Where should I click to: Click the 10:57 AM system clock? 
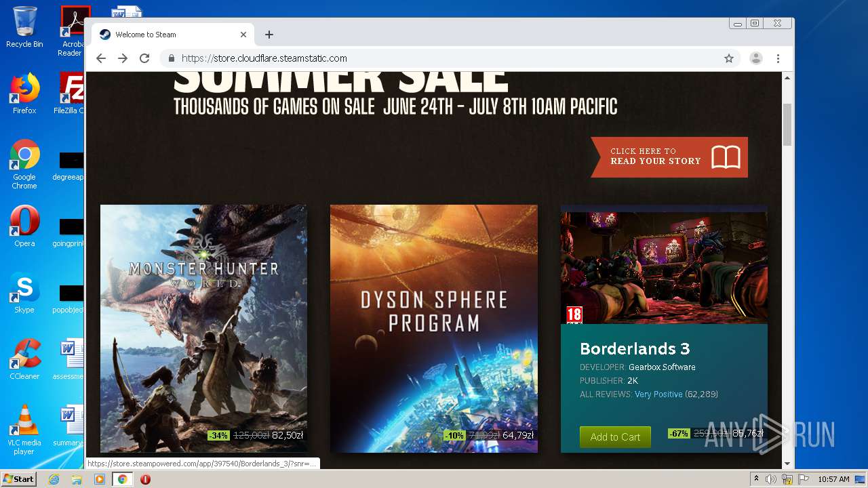(x=833, y=479)
